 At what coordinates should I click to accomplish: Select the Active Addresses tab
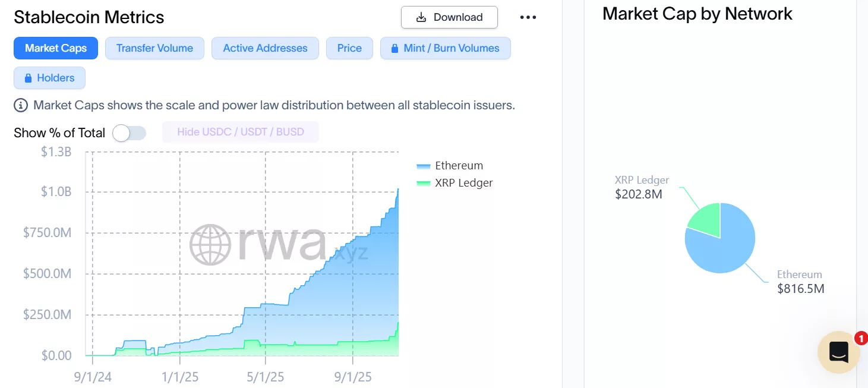(x=265, y=48)
